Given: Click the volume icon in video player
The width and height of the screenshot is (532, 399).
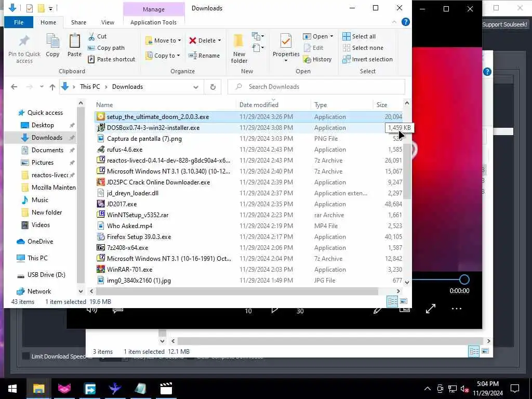Looking at the screenshot, I should (91, 310).
